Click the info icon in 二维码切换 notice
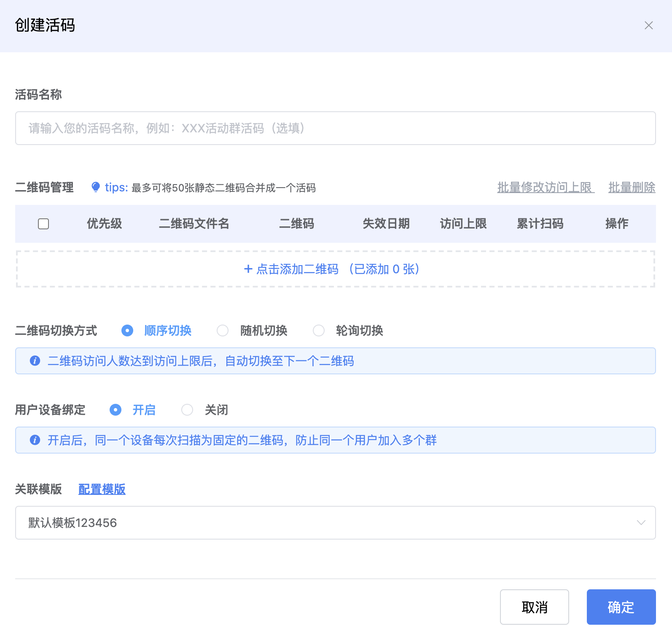This screenshot has height=634, width=672. point(35,361)
